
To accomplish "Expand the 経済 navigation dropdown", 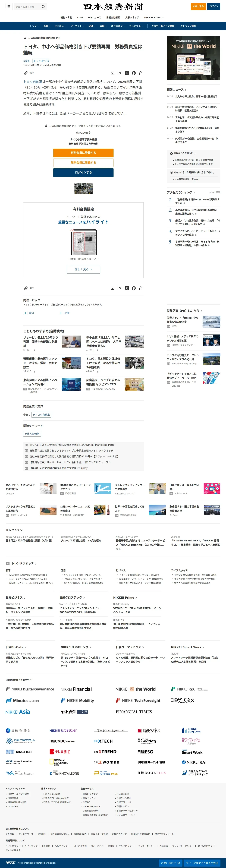I will click(92, 26).
